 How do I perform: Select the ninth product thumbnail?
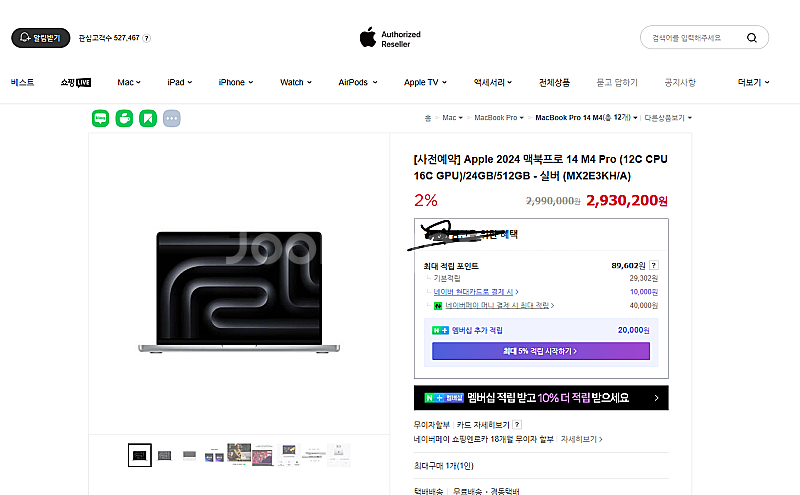(338, 455)
